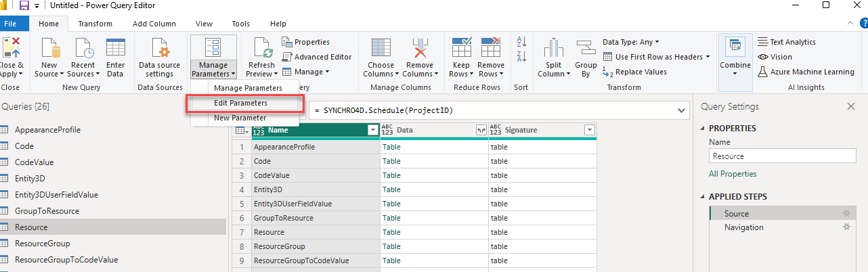Collapse the PROPERTIES section triangle

click(x=702, y=129)
